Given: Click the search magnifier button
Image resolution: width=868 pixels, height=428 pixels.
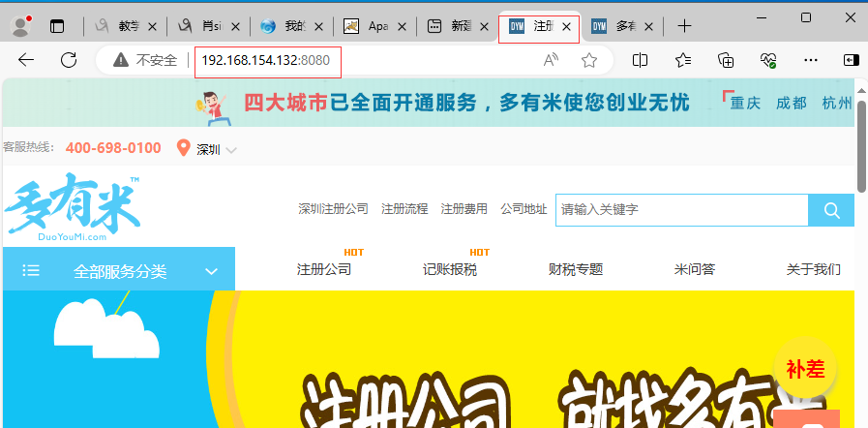Looking at the screenshot, I should click(x=831, y=210).
